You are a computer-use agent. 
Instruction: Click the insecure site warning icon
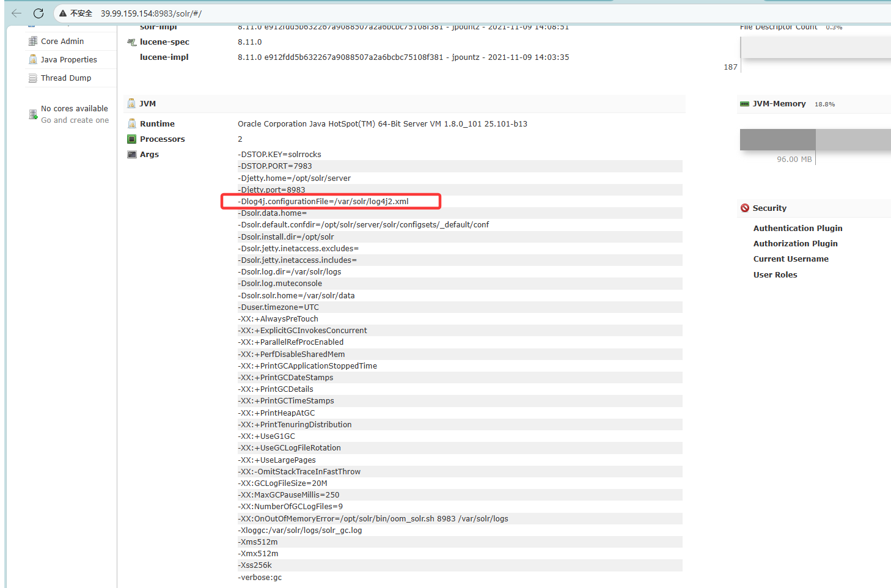coord(62,13)
